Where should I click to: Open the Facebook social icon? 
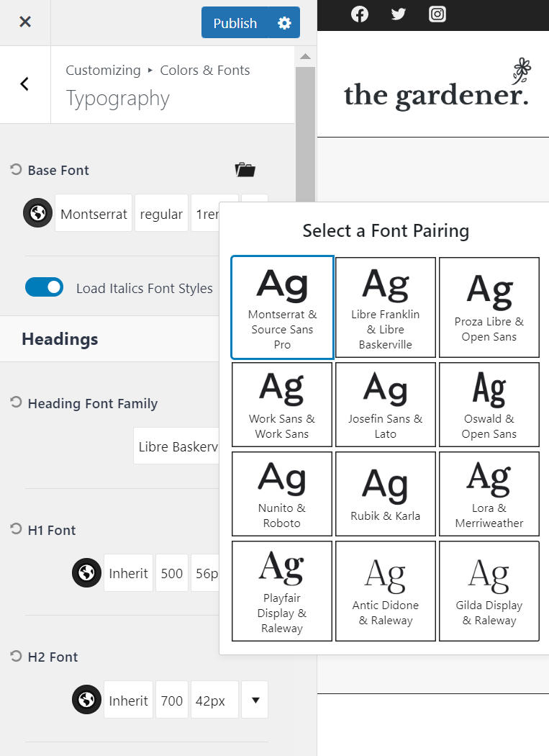[x=360, y=14]
